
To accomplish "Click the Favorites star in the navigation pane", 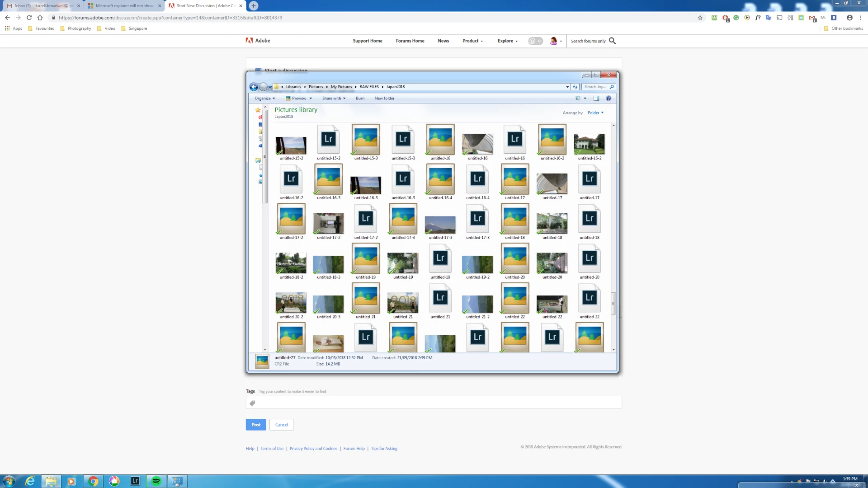I will [258, 110].
